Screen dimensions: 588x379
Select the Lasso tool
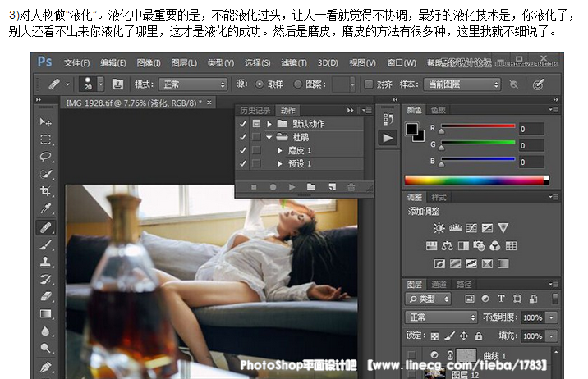pos(46,157)
